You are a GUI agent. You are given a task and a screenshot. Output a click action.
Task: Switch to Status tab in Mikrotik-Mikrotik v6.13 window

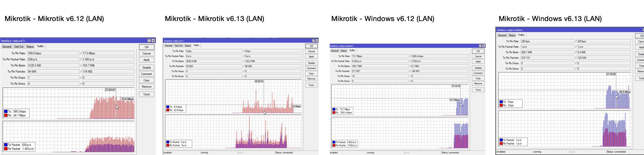coord(188,46)
